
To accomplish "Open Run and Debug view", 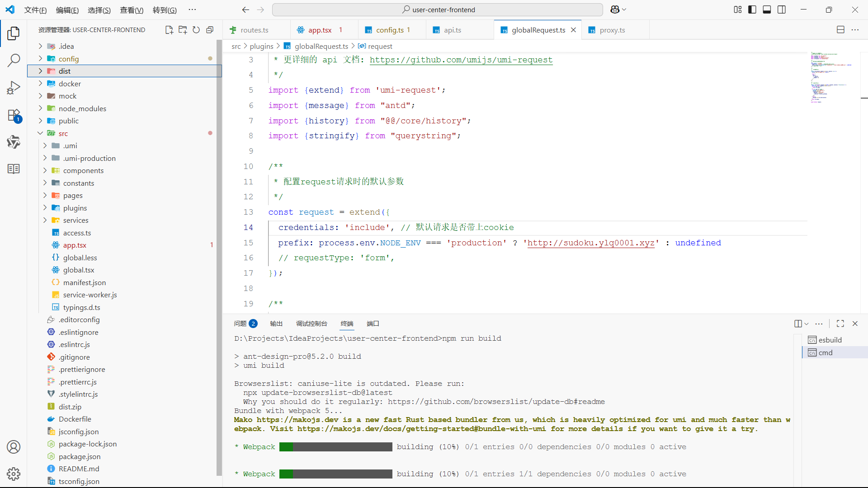I will pyautogui.click(x=14, y=87).
